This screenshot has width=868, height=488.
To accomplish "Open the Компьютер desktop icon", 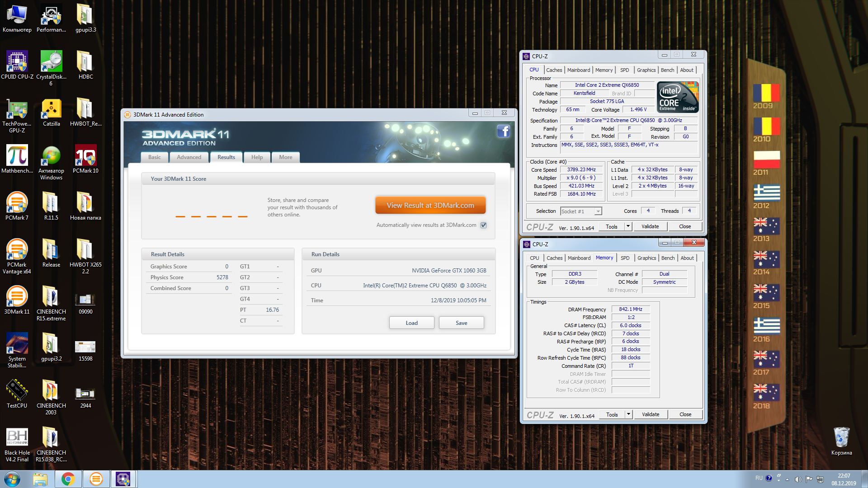I will click(17, 19).
